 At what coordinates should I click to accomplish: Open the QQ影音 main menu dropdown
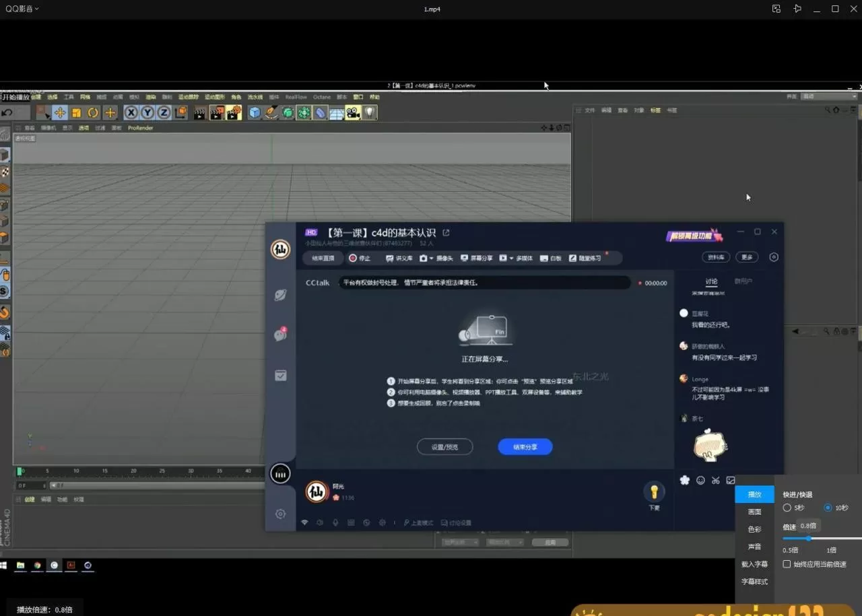pyautogui.click(x=22, y=9)
